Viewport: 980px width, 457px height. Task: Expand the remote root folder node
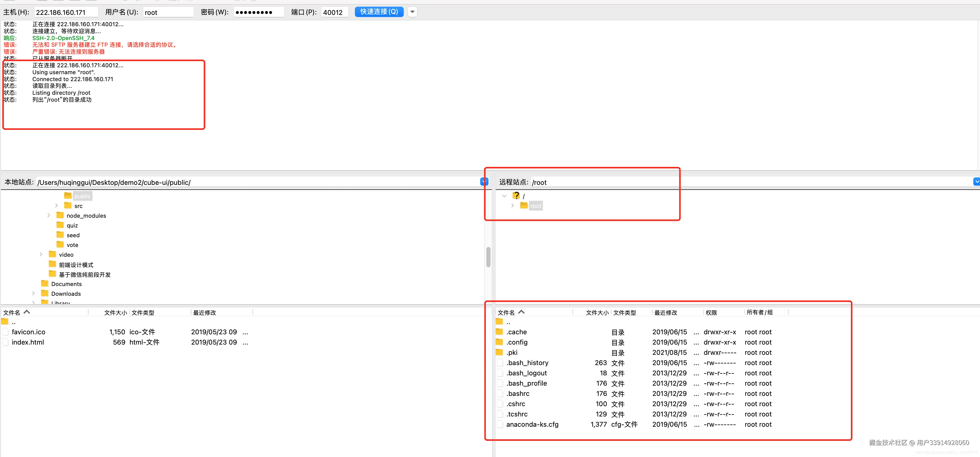[512, 206]
